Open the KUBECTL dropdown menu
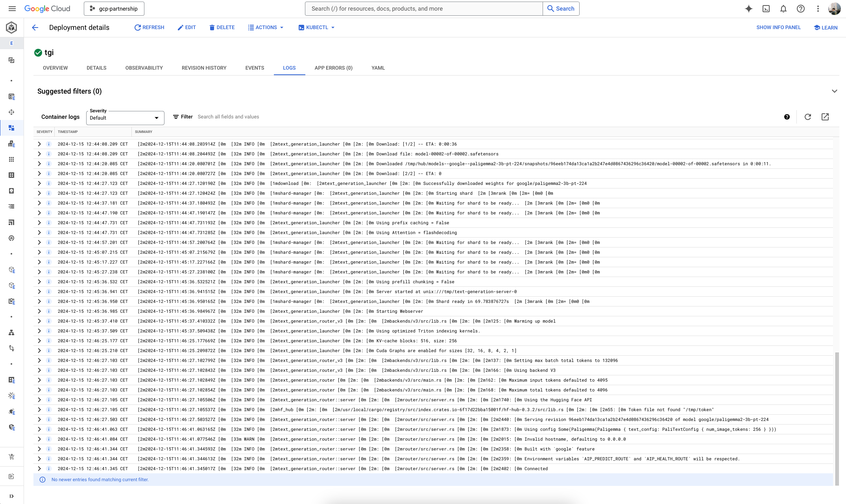This screenshot has width=846, height=504. click(316, 28)
